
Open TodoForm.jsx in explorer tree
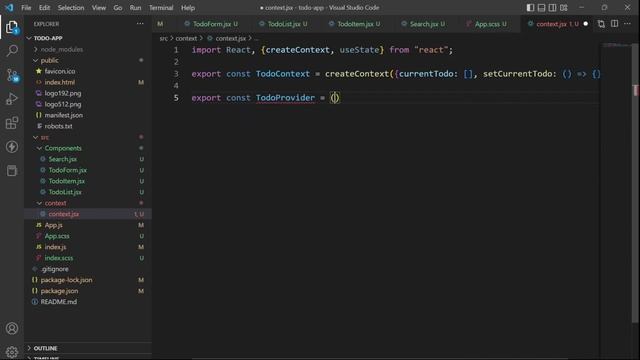pyautogui.click(x=67, y=170)
